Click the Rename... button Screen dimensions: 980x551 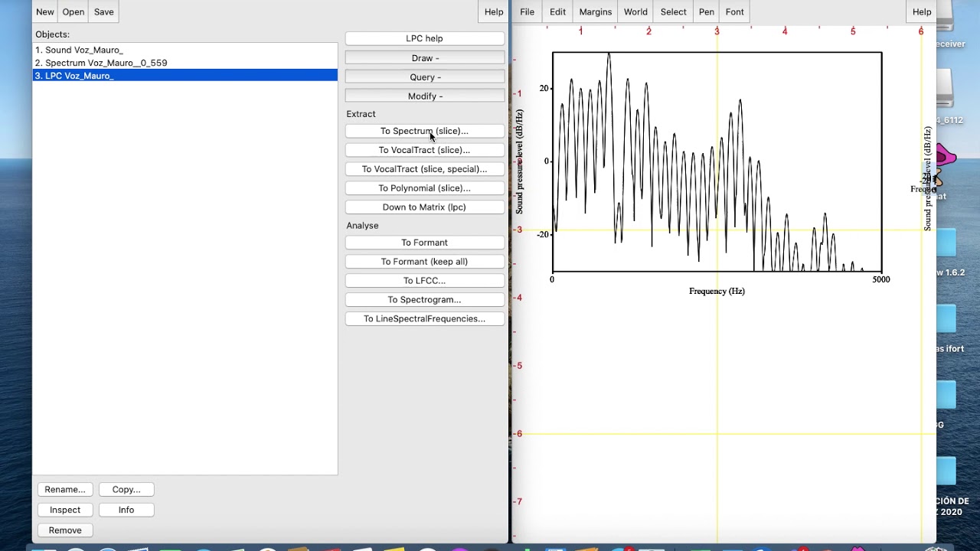pyautogui.click(x=65, y=490)
